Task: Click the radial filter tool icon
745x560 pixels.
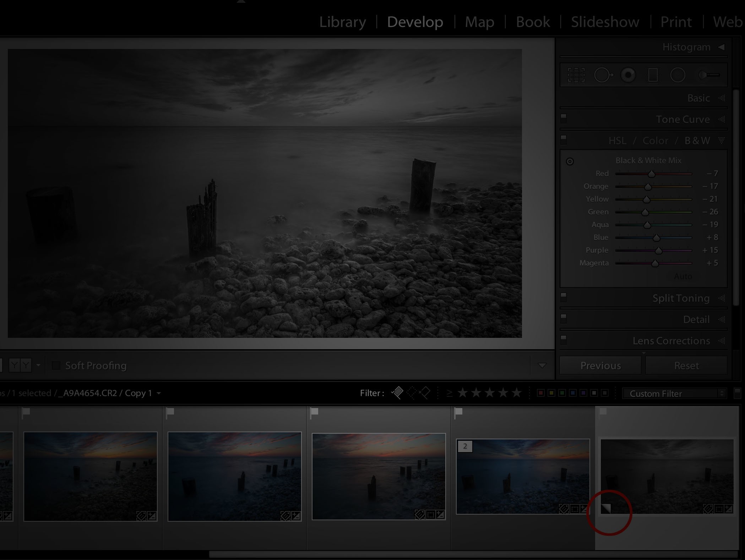Action: pyautogui.click(x=677, y=75)
